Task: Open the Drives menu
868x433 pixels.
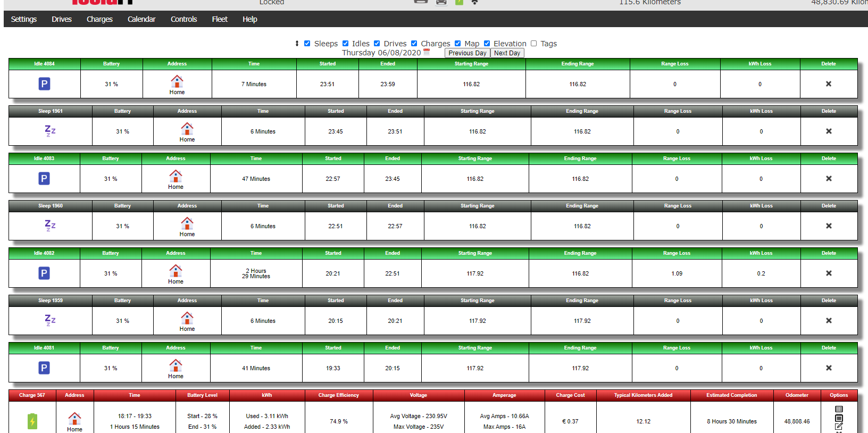Action: 62,19
